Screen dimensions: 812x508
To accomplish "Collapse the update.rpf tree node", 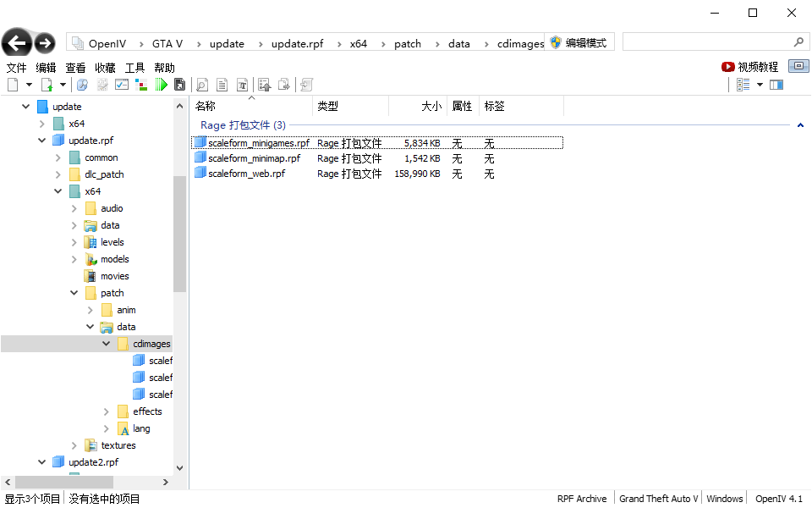I will (42, 140).
